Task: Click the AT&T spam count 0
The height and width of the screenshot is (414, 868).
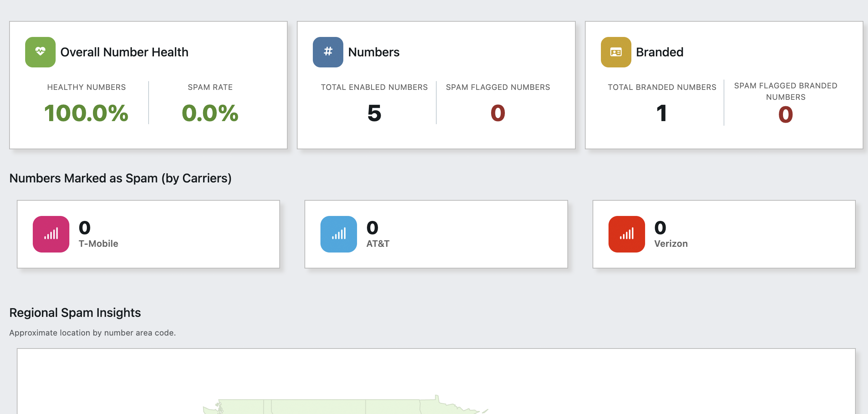Action: click(372, 228)
